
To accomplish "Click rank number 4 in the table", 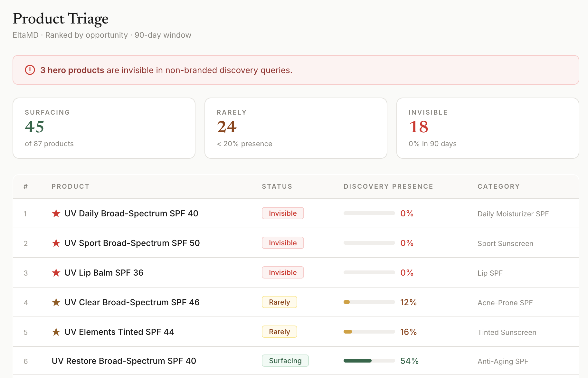I will [x=26, y=303].
